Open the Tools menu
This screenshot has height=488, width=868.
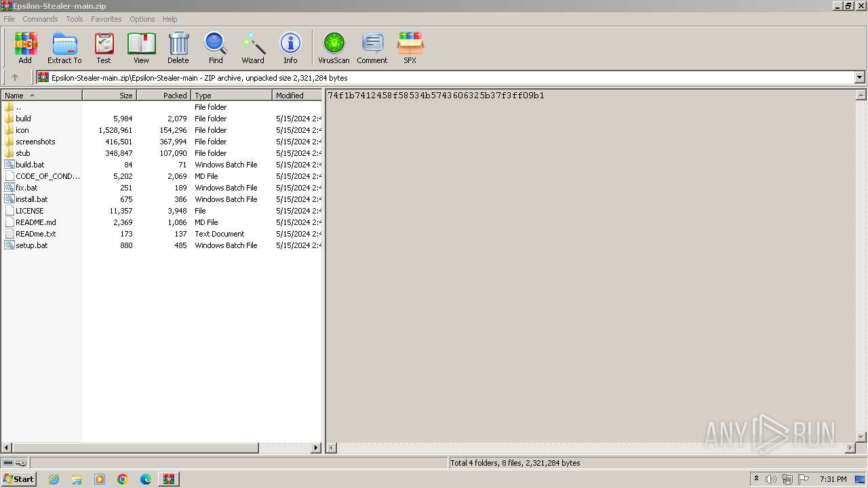75,19
